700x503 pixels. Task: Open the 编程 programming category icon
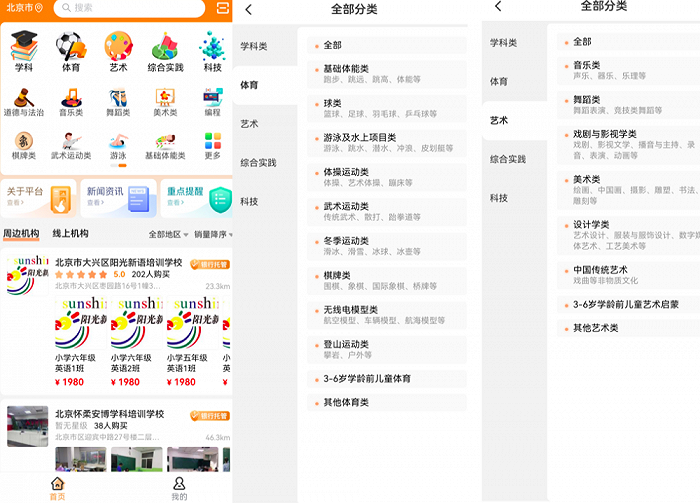[212, 98]
